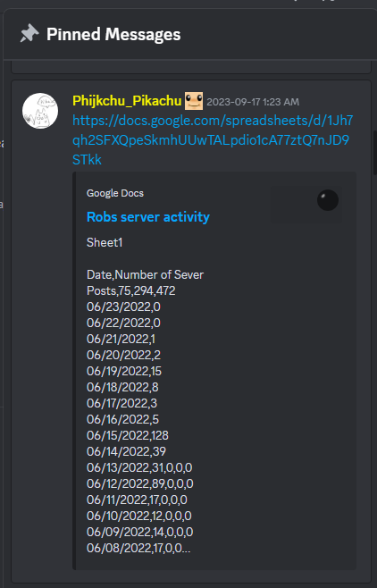Click the Google Docs provider label

115,193
